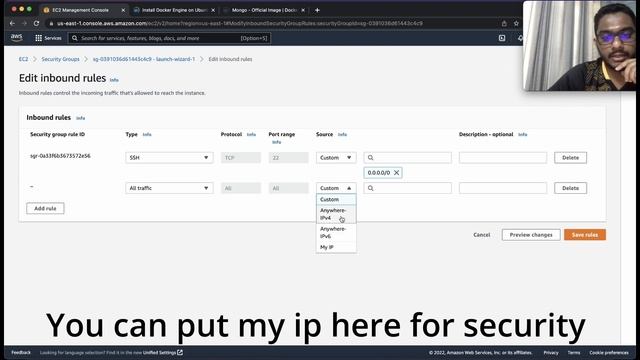Open the Services grid menu
Image resolution: width=640 pixels, height=360 pixels.
click(48, 38)
